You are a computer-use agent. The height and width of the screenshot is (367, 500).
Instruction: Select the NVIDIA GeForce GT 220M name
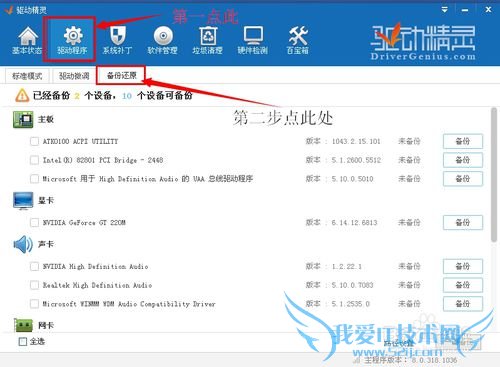pos(84,222)
